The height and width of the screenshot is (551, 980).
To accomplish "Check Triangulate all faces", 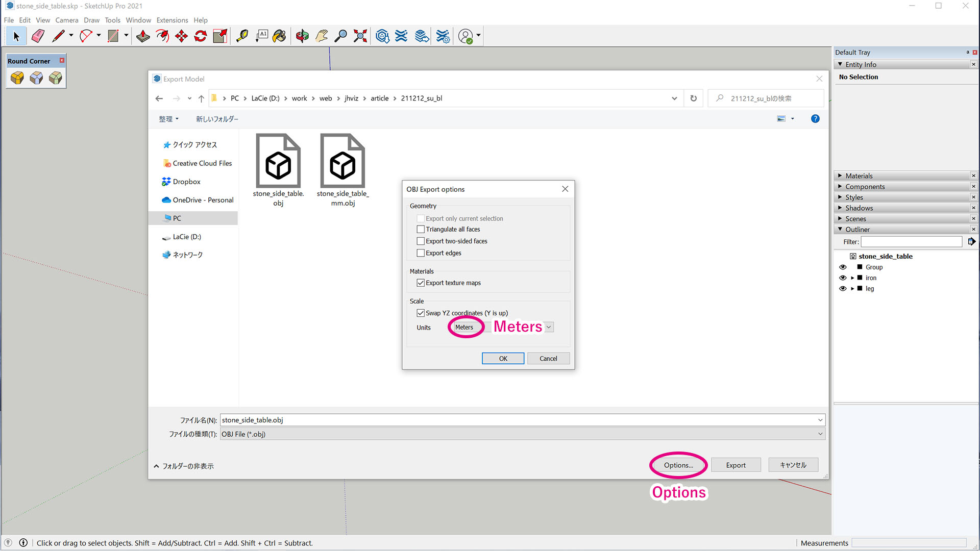I will [x=421, y=230].
